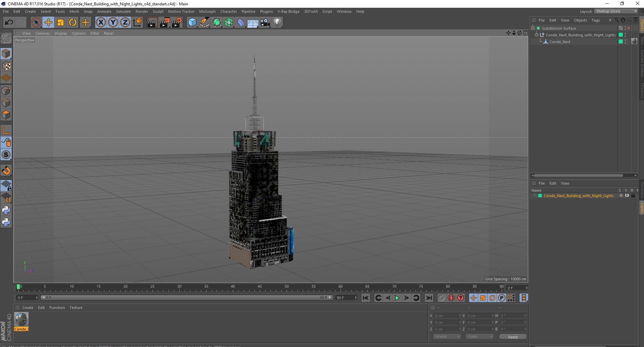Open the Array modeling objects icon
This screenshot has height=347, width=644.
point(229,23)
